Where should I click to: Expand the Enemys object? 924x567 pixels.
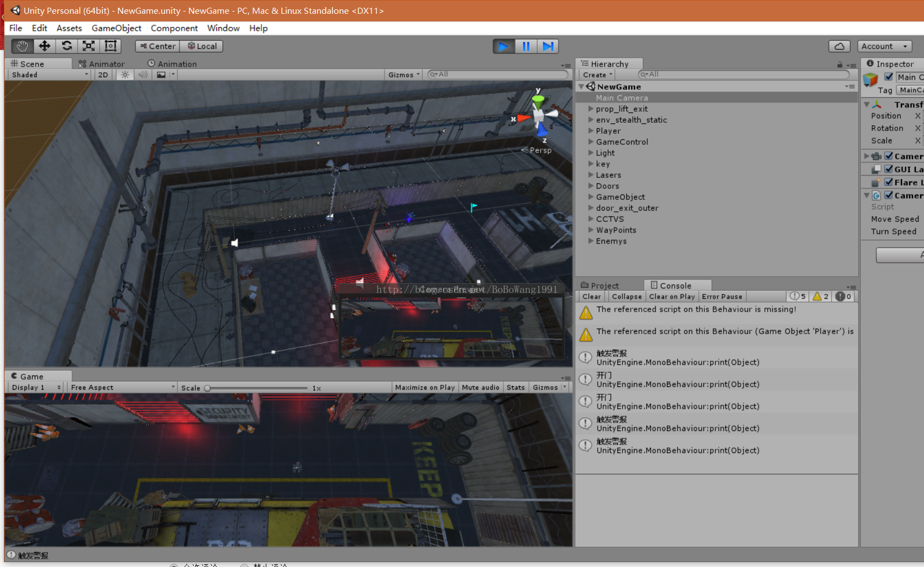pos(591,241)
